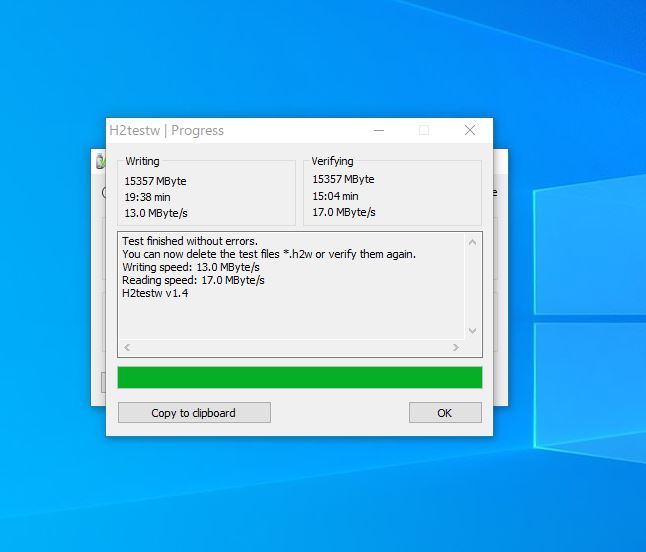The image size is (646, 552).
Task: Click '13.0 MByte/s' in Writing group
Action: [x=156, y=213]
